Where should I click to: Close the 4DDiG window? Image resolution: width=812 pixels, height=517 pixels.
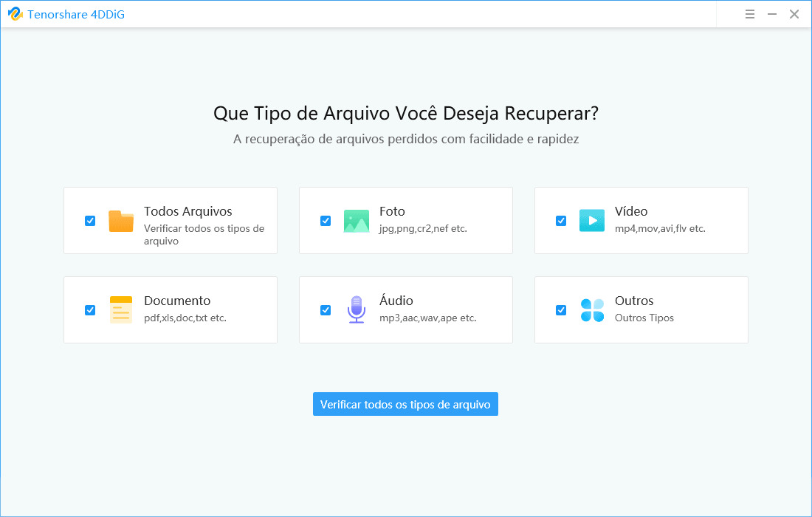click(x=794, y=14)
